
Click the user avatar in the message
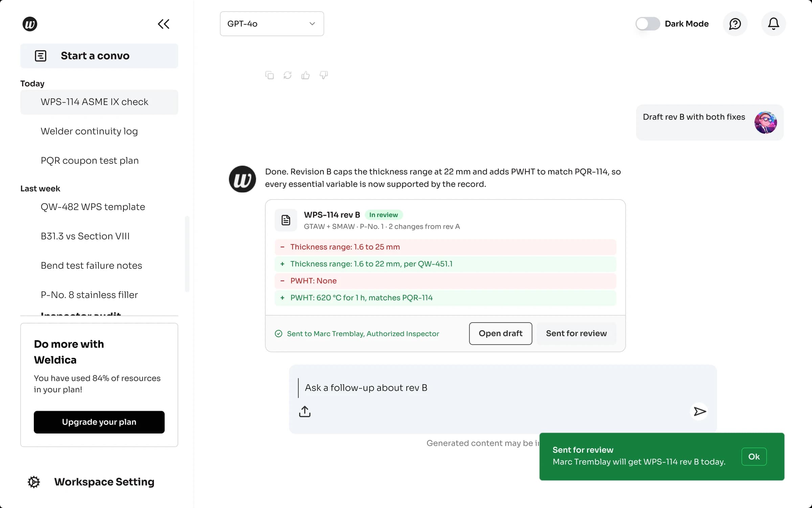pos(766,123)
